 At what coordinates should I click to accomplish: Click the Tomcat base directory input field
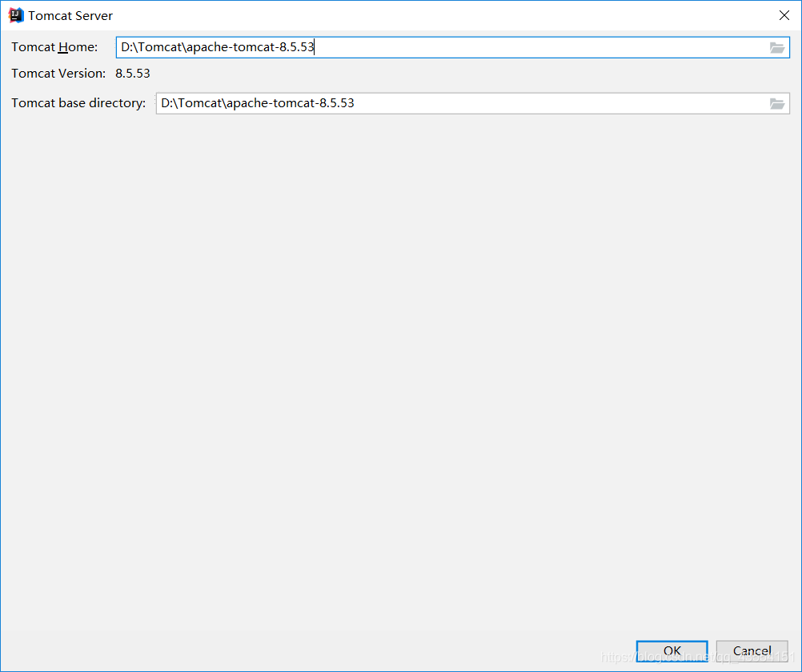point(472,103)
